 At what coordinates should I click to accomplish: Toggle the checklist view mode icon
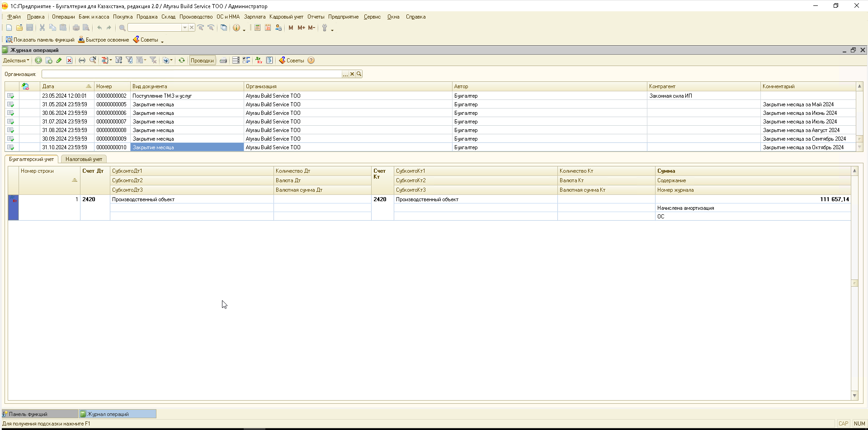tap(246, 61)
